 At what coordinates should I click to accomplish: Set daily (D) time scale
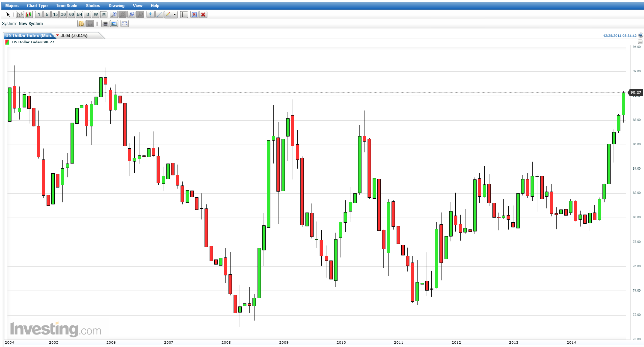click(x=87, y=15)
